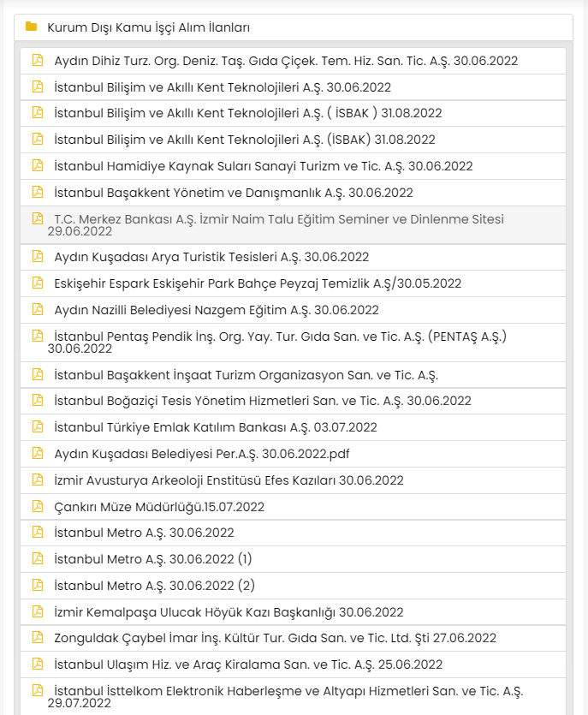Viewport: 588px width, 715px height.
Task: Click PDF icon for Eskişehir Espark row
Action: (x=38, y=283)
